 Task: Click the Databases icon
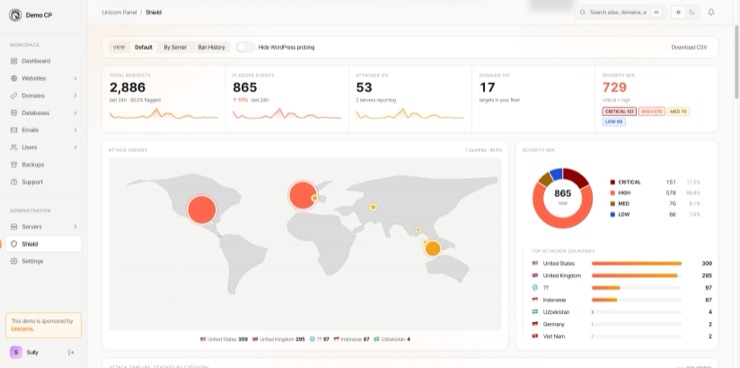(x=14, y=113)
